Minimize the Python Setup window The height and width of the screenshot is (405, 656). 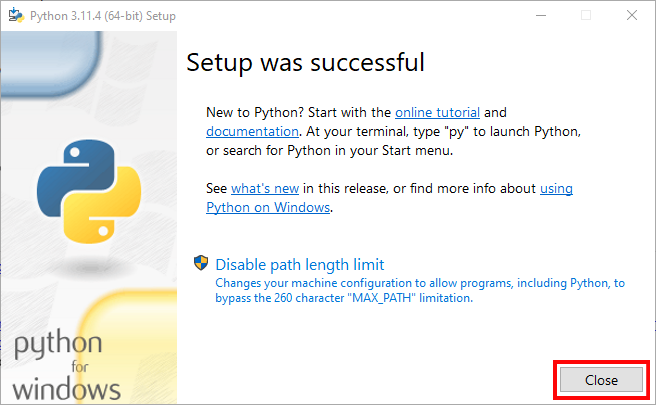click(x=540, y=14)
